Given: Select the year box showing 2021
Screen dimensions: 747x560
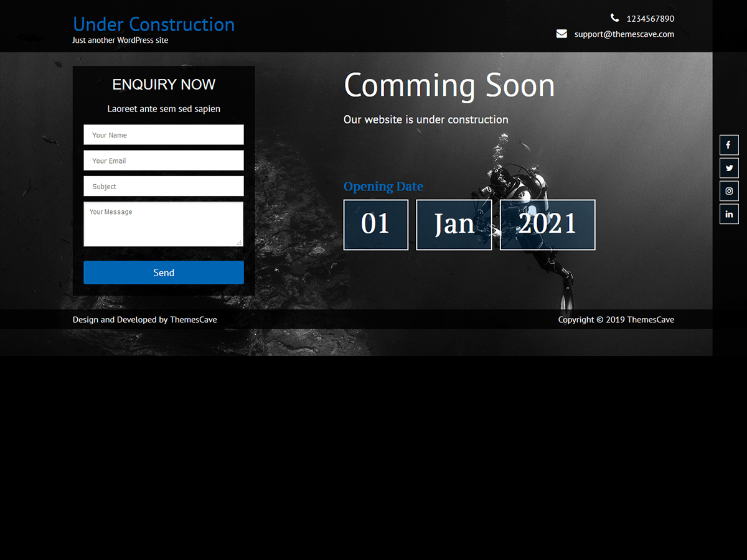Looking at the screenshot, I should pos(547,225).
